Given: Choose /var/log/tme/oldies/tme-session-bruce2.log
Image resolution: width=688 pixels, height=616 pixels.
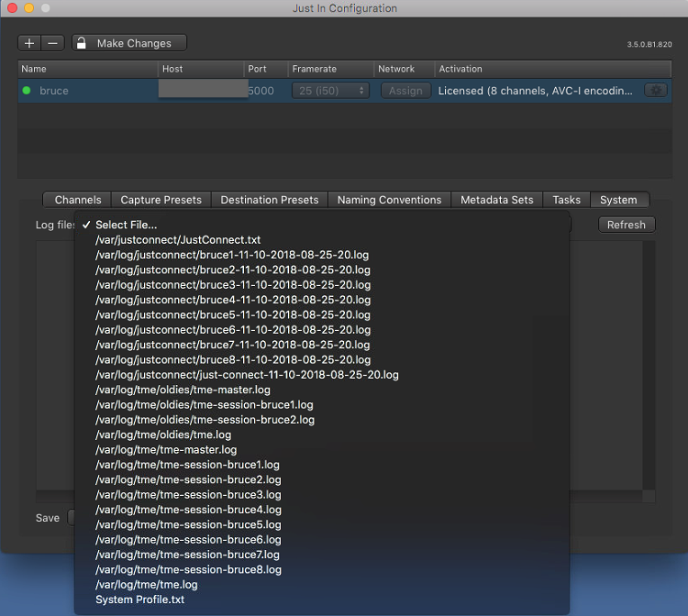Looking at the screenshot, I should 322,420.
